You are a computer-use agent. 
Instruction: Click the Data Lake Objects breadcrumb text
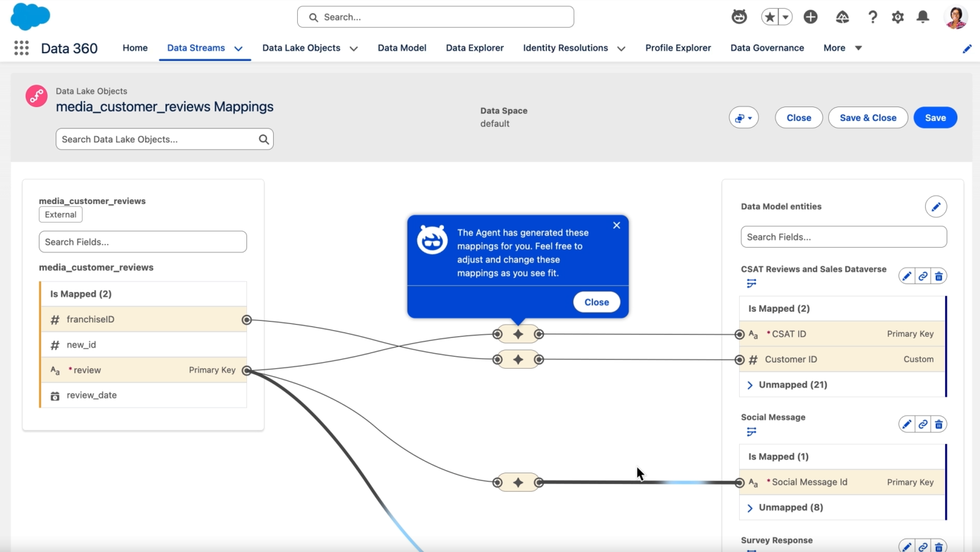(92, 91)
